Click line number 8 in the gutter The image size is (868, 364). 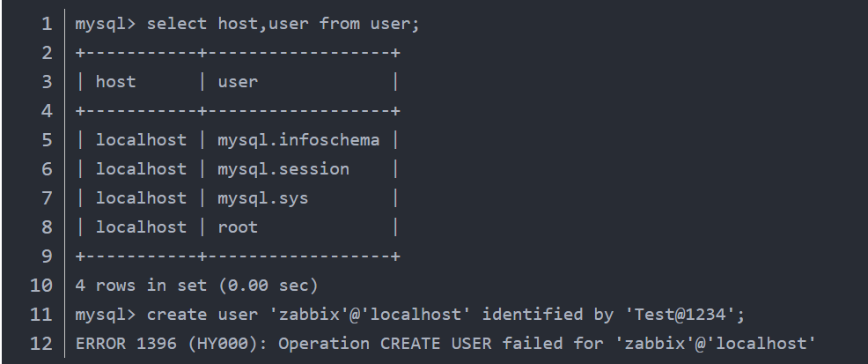(46, 227)
